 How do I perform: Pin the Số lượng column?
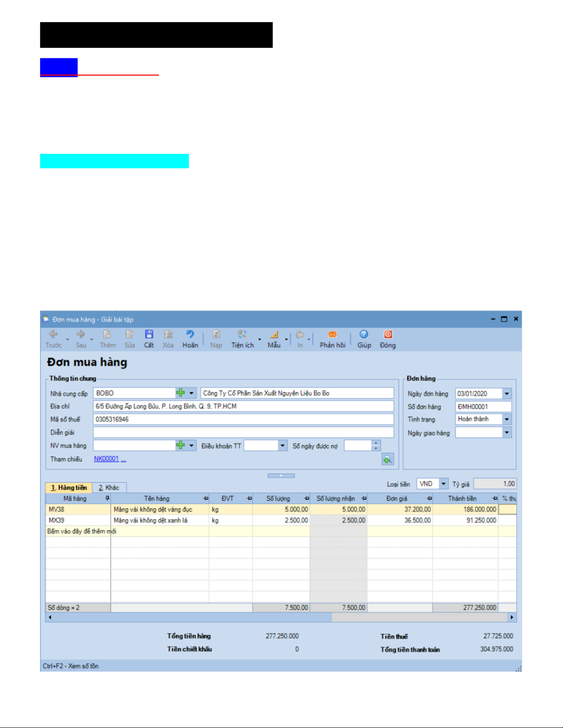pyautogui.click(x=307, y=498)
